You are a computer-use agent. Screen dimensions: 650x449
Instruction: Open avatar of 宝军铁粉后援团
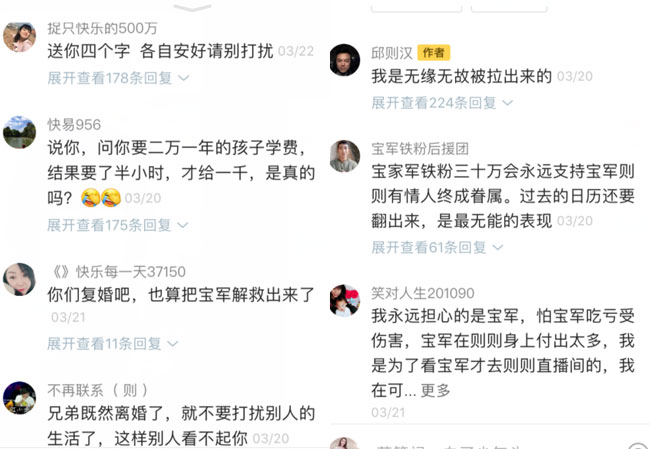click(x=344, y=156)
